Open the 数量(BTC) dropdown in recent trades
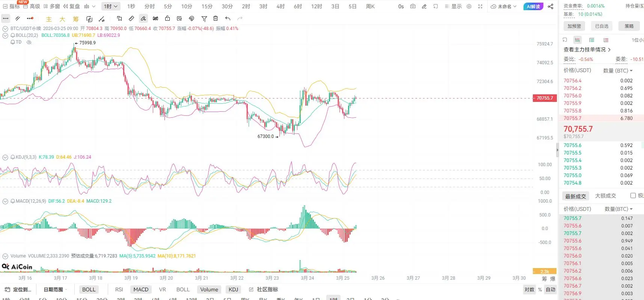Viewport: 644px width, 300px height. pyautogui.click(x=618, y=209)
